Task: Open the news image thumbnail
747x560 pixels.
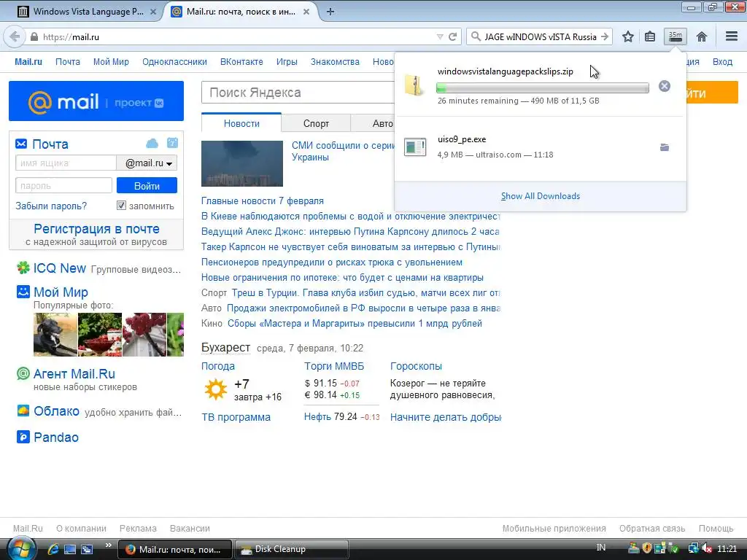Action: click(x=242, y=163)
